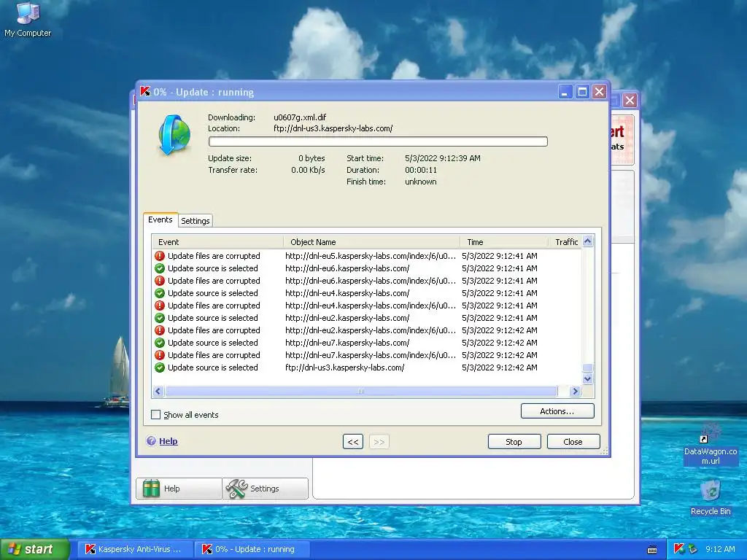This screenshot has height=560, width=747.
Task: Go to previous page with << button
Action: point(353,441)
